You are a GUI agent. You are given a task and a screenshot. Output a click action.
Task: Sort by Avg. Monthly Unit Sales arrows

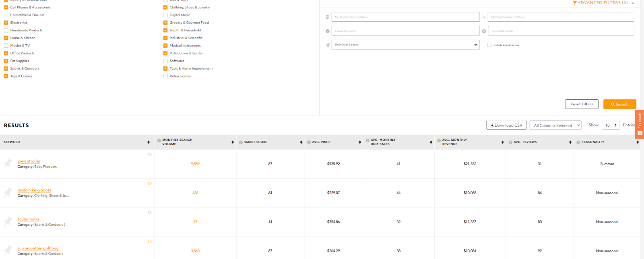(431, 142)
